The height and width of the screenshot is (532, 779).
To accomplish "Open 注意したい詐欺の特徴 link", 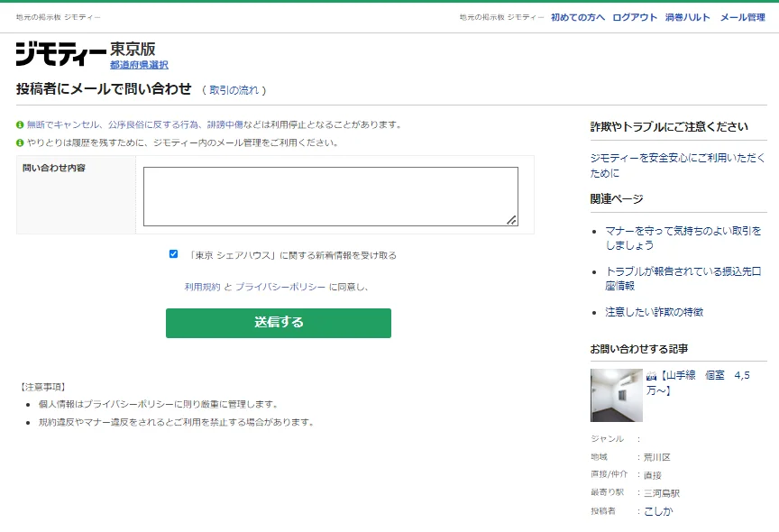I will tap(655, 312).
